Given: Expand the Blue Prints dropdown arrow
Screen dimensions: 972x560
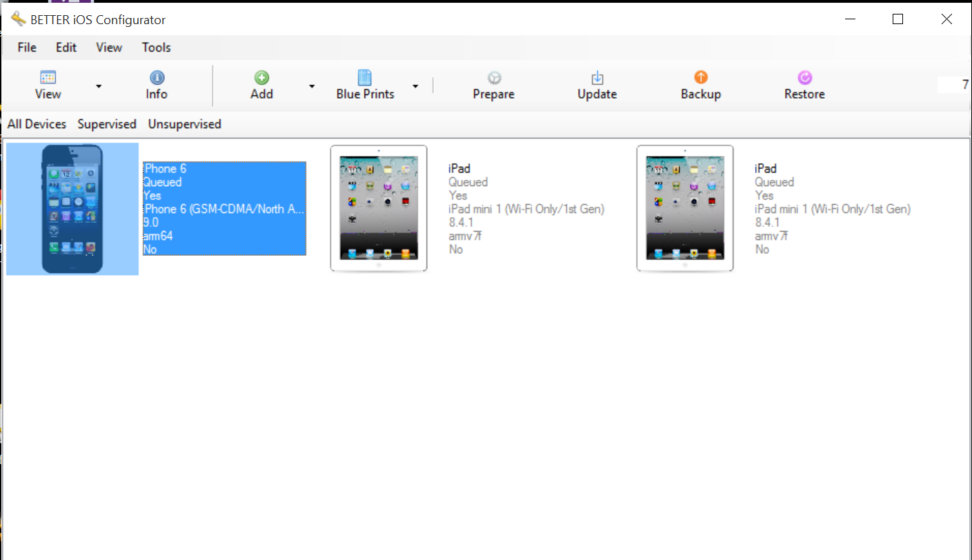Looking at the screenshot, I should point(415,86).
